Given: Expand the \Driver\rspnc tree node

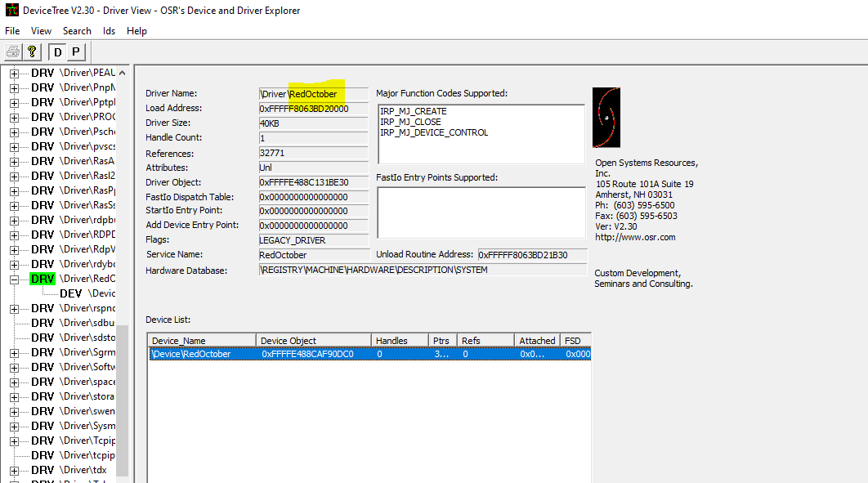Looking at the screenshot, I should tap(15, 309).
